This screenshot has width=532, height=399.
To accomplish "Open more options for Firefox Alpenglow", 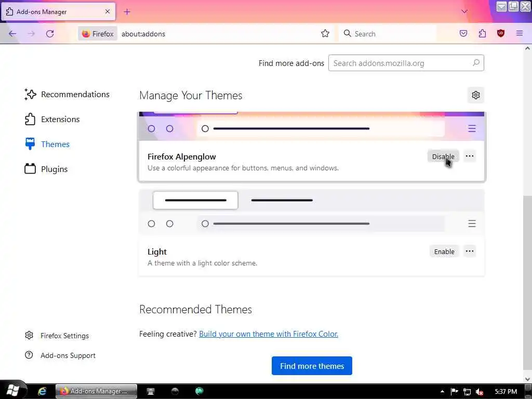I will pos(470,156).
